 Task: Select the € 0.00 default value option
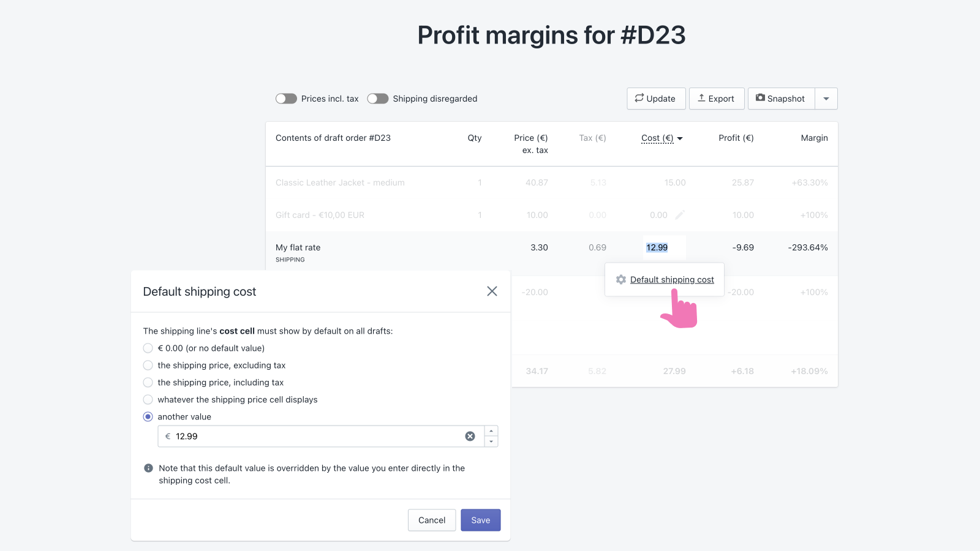[x=148, y=348]
